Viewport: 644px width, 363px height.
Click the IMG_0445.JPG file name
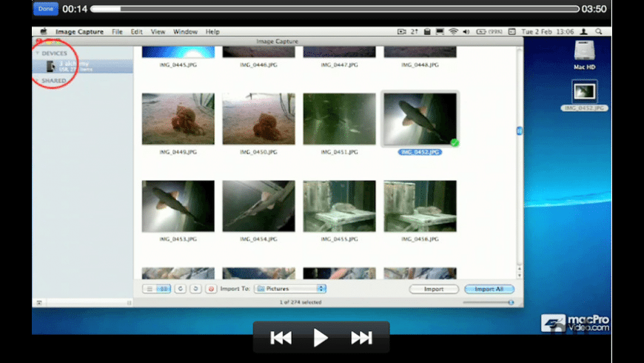(178, 65)
